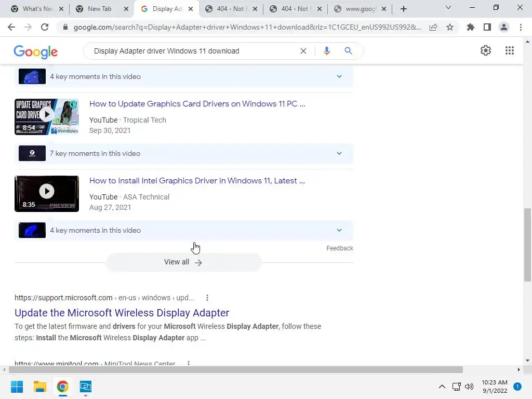Close the What's New tab

61,9
